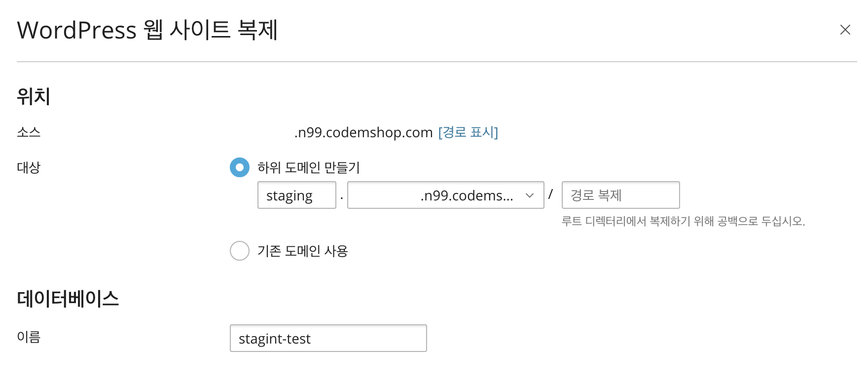The height and width of the screenshot is (387, 868).
Task: Click the 경로 복제 path input field
Action: point(620,195)
